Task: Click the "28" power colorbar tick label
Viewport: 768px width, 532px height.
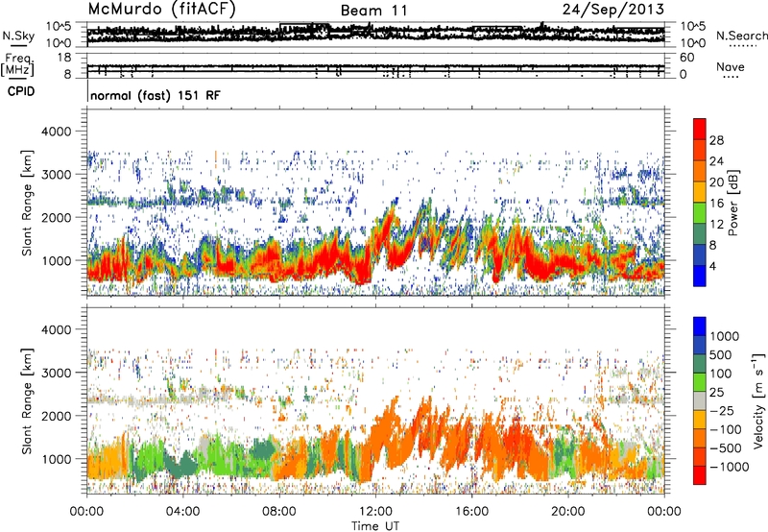Action: [716, 140]
